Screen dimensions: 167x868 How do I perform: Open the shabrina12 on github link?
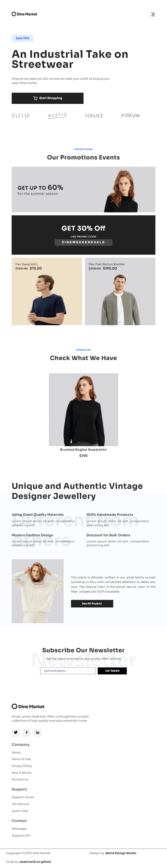pyautogui.click(x=35, y=861)
